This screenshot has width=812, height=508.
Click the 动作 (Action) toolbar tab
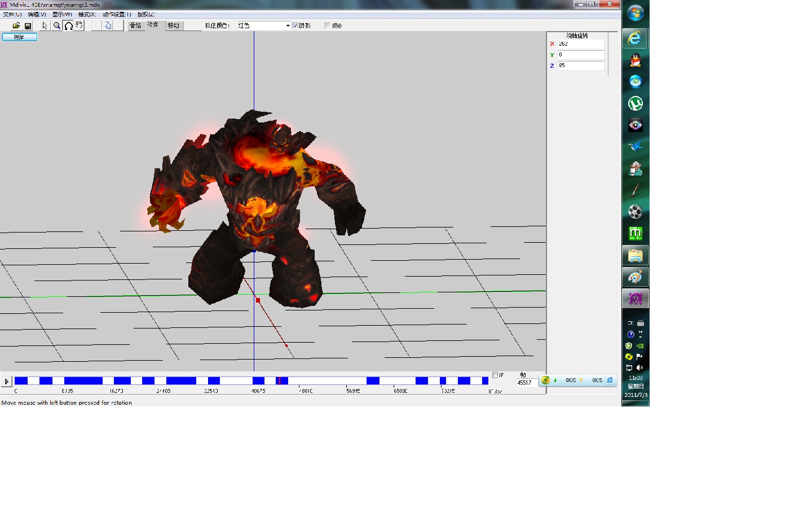coord(153,25)
